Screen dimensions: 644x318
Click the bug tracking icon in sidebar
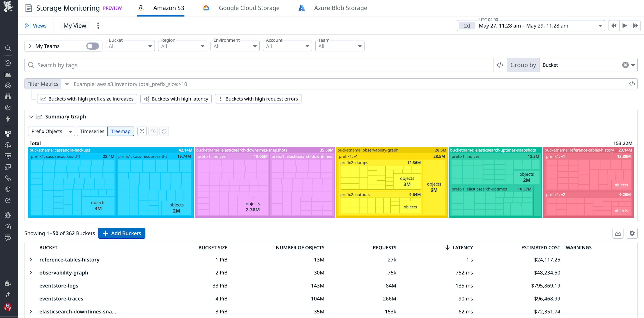[x=8, y=215]
